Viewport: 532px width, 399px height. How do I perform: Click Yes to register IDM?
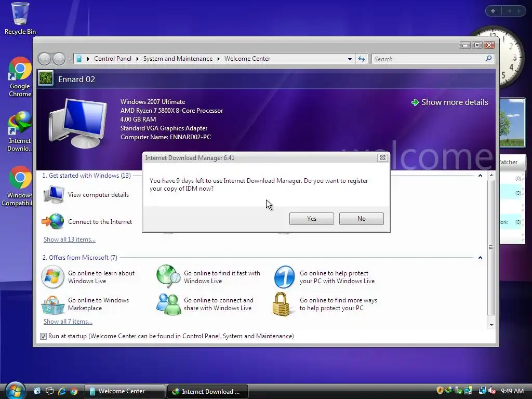(x=312, y=219)
